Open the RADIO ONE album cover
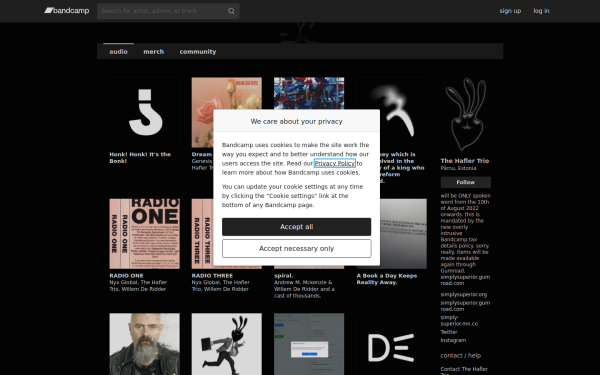Viewport: 600px width, 375px height. click(144, 233)
